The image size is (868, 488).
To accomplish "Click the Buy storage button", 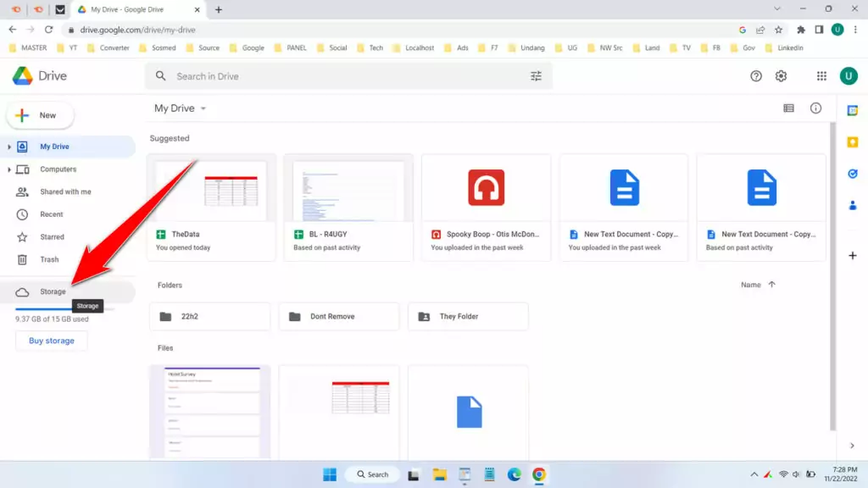I will (52, 341).
